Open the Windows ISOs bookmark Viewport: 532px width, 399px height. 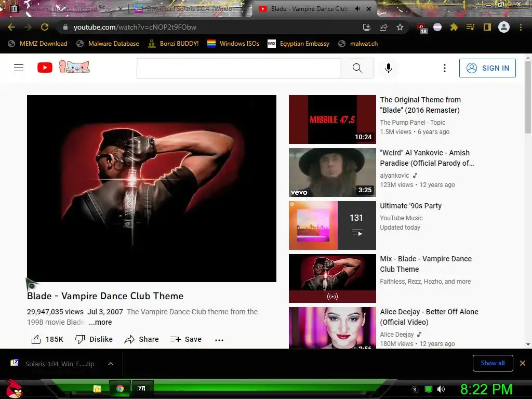click(x=233, y=44)
